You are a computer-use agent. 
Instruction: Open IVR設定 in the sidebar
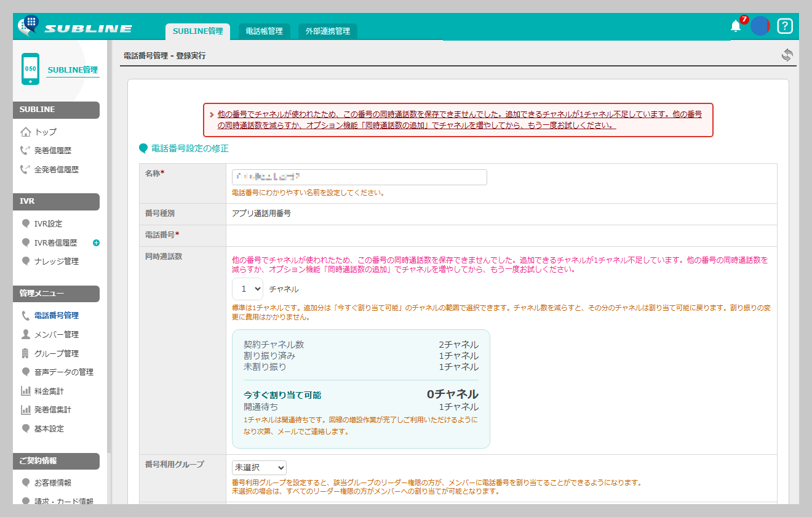click(49, 223)
